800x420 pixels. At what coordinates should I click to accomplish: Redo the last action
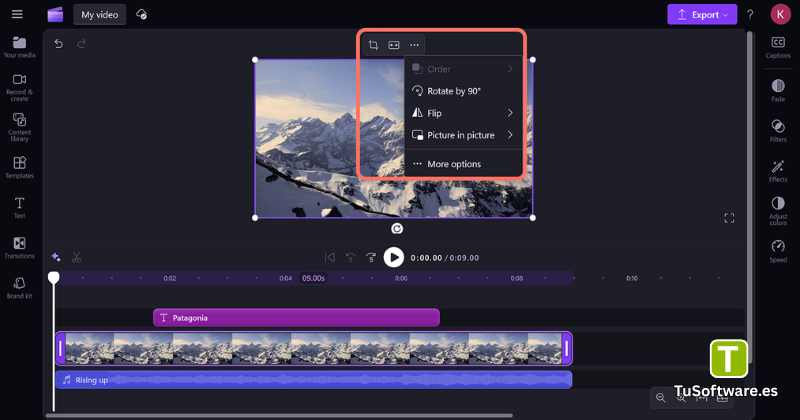coord(81,44)
